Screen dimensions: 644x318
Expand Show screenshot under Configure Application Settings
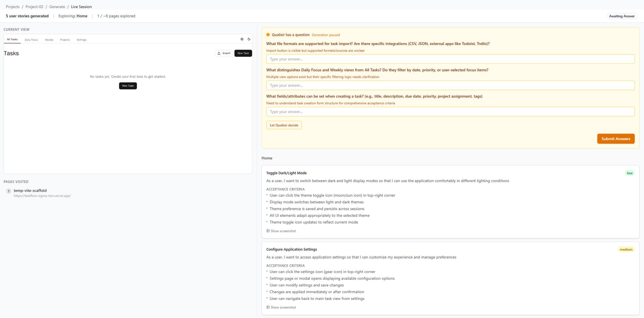click(281, 308)
